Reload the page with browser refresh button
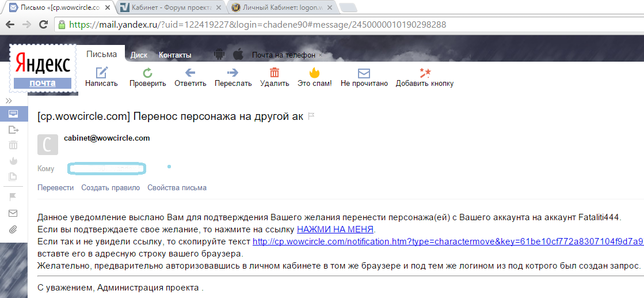Screen dimensions: 644x298 43,24
